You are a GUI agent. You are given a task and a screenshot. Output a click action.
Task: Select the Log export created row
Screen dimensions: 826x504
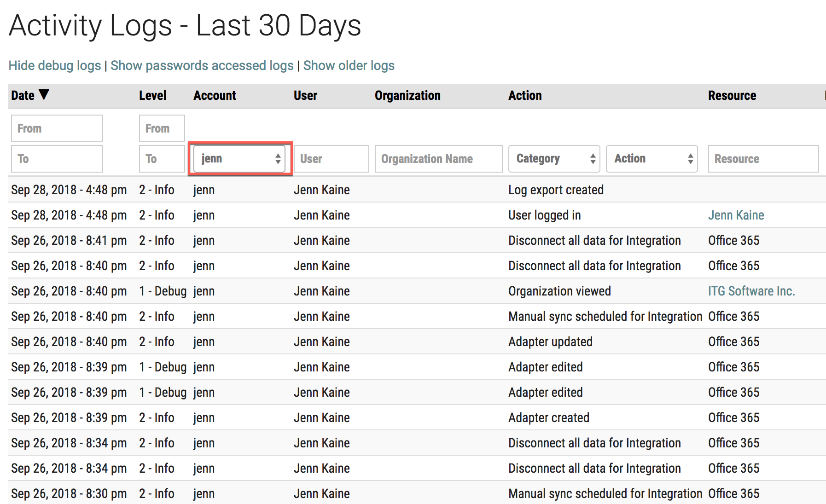555,190
